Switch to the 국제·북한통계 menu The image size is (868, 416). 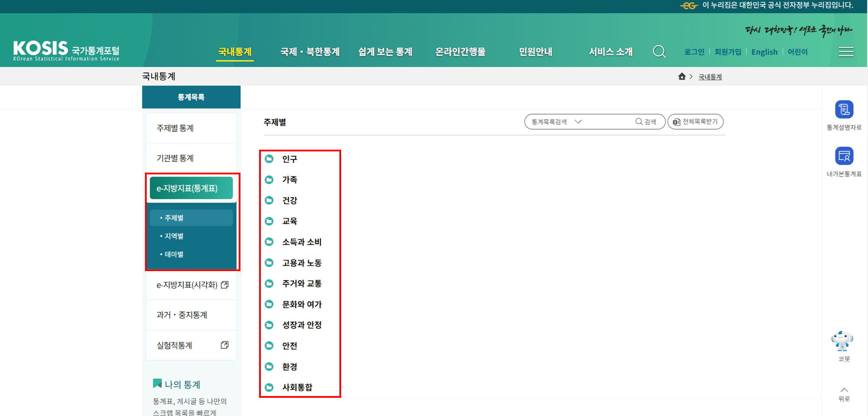tap(309, 51)
